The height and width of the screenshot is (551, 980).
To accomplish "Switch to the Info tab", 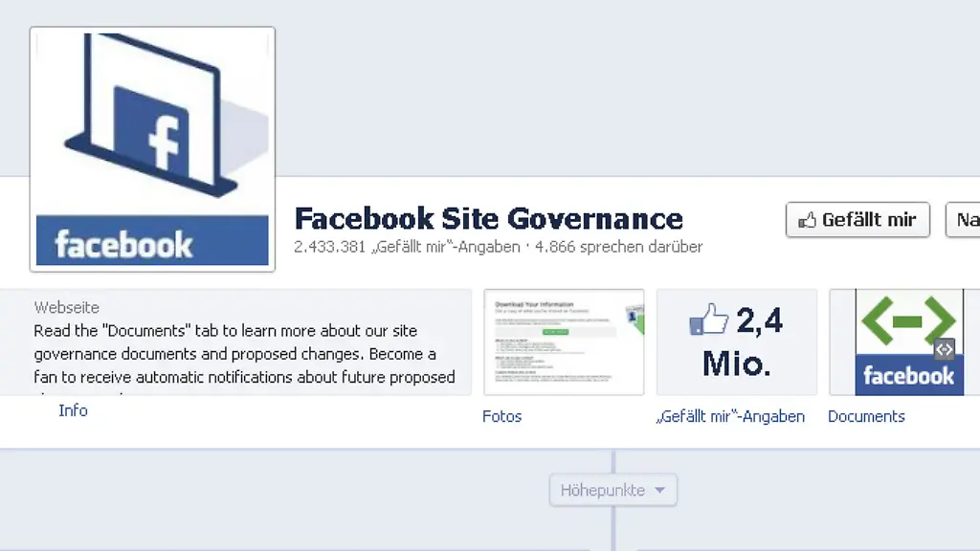I will coord(73,410).
